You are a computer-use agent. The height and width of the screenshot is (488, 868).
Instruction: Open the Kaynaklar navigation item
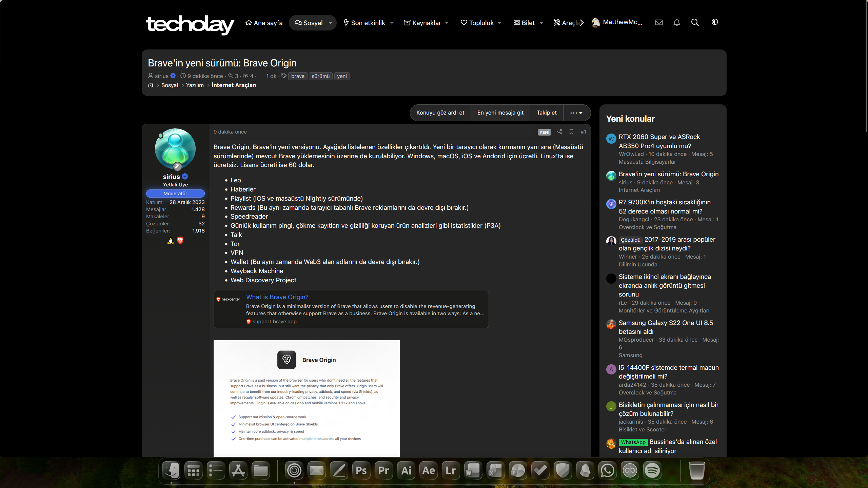click(422, 23)
